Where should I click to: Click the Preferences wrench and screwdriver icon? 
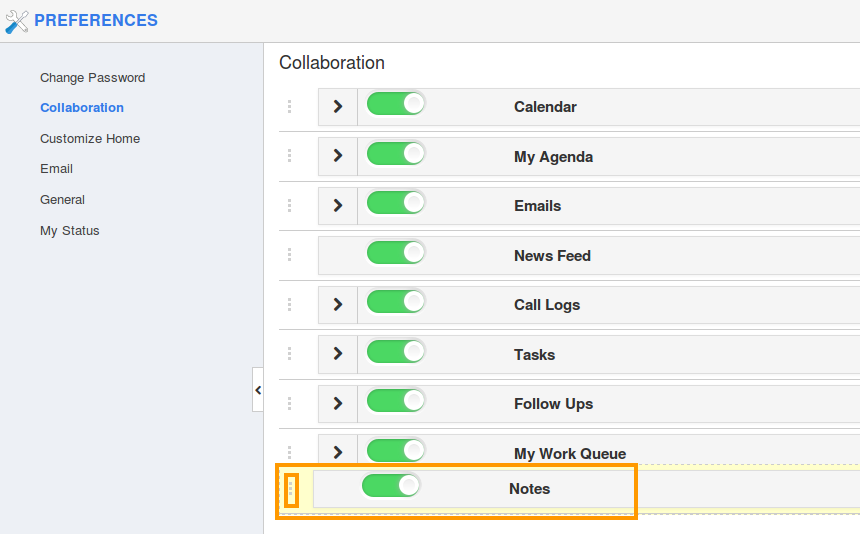16,22
